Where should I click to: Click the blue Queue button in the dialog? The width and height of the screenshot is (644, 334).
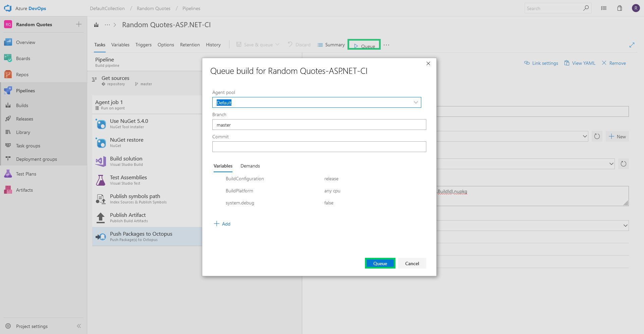[x=380, y=264]
